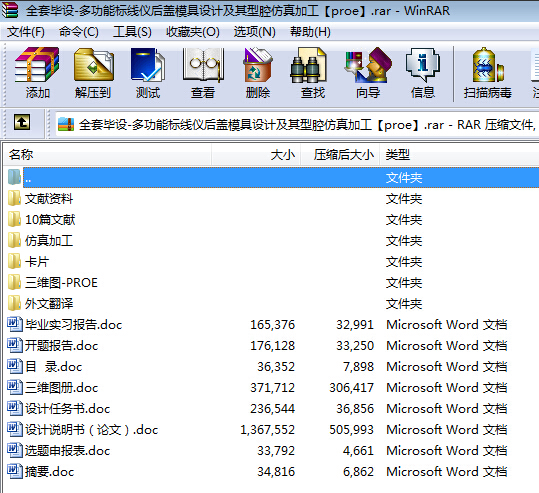The width and height of the screenshot is (539, 493).
Task: Select the parent folder '..' icon
Action: click(x=14, y=177)
